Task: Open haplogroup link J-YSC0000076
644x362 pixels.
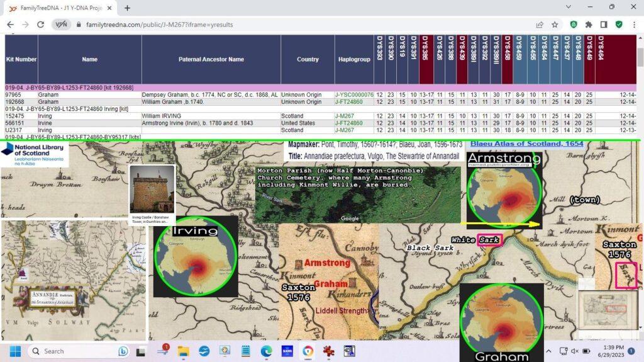Action: pyautogui.click(x=354, y=95)
